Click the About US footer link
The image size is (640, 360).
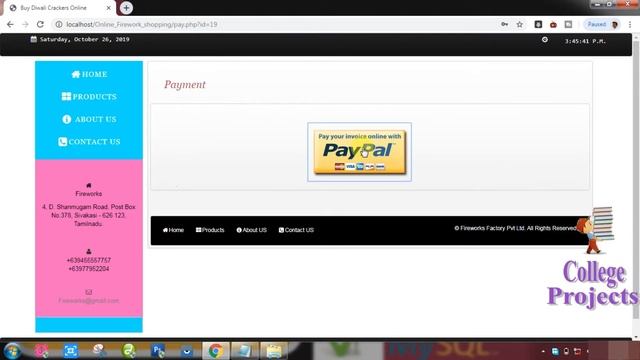[251, 230]
